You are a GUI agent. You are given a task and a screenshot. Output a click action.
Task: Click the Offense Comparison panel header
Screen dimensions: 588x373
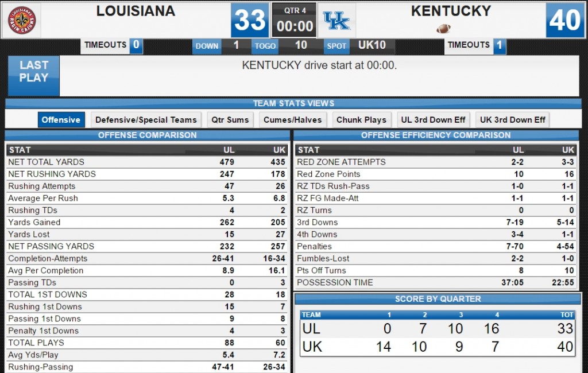click(147, 135)
